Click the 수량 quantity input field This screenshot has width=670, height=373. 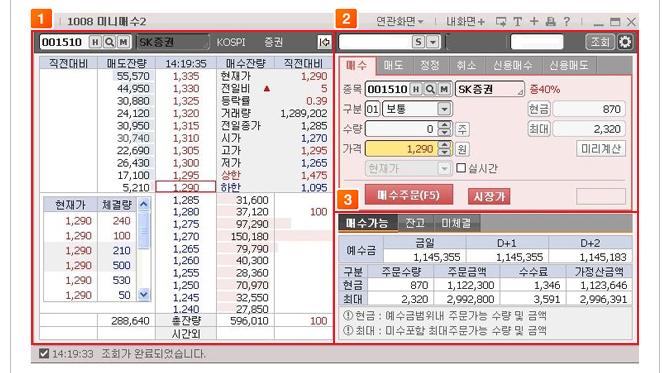(401, 129)
